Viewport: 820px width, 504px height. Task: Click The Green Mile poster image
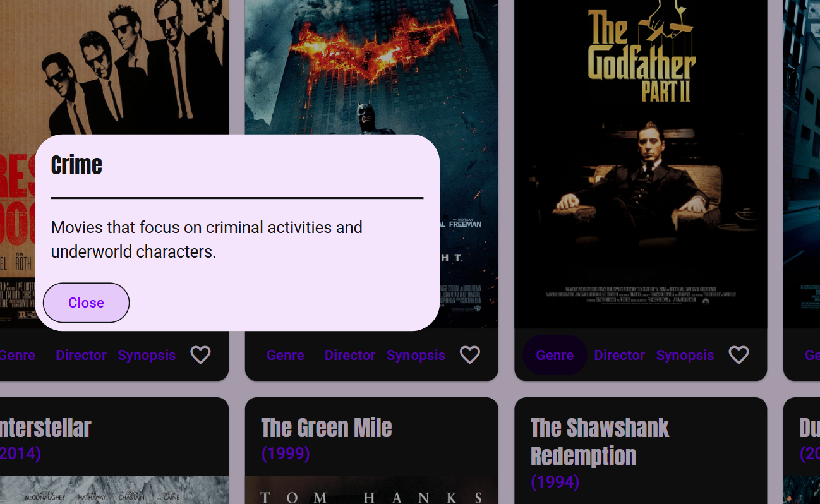[x=371, y=490]
